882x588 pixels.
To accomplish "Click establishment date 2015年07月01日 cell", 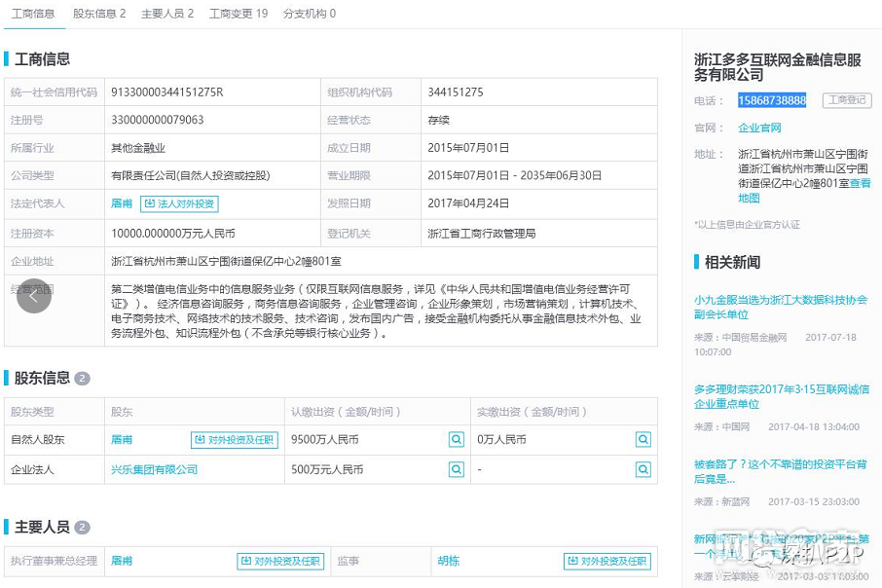I will (468, 148).
